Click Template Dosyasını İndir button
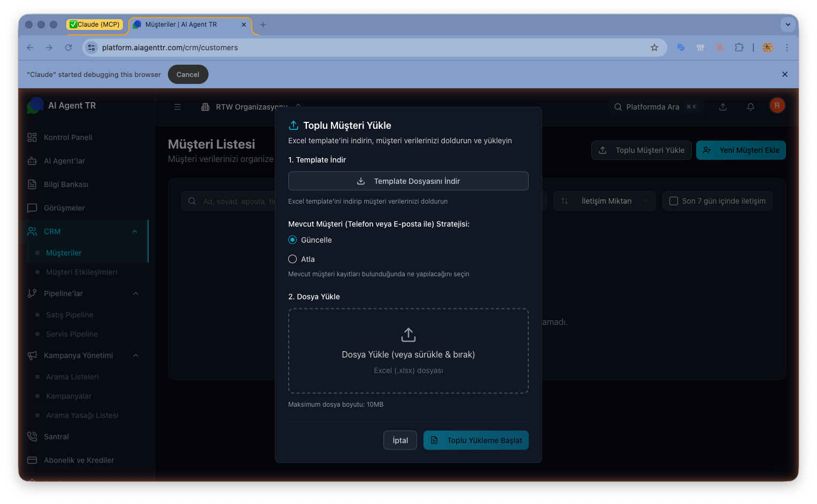This screenshot has height=504, width=817. pos(408,181)
